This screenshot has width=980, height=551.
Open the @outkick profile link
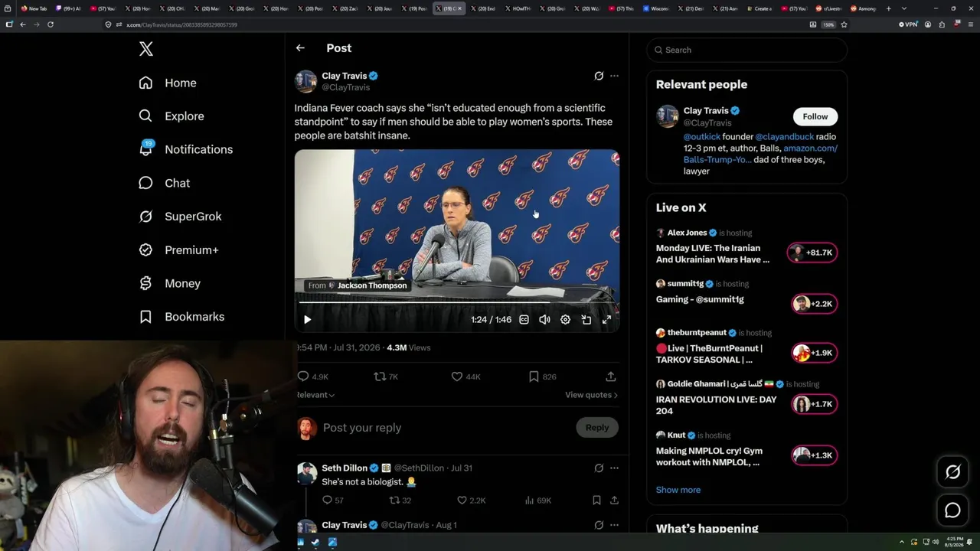tap(702, 137)
